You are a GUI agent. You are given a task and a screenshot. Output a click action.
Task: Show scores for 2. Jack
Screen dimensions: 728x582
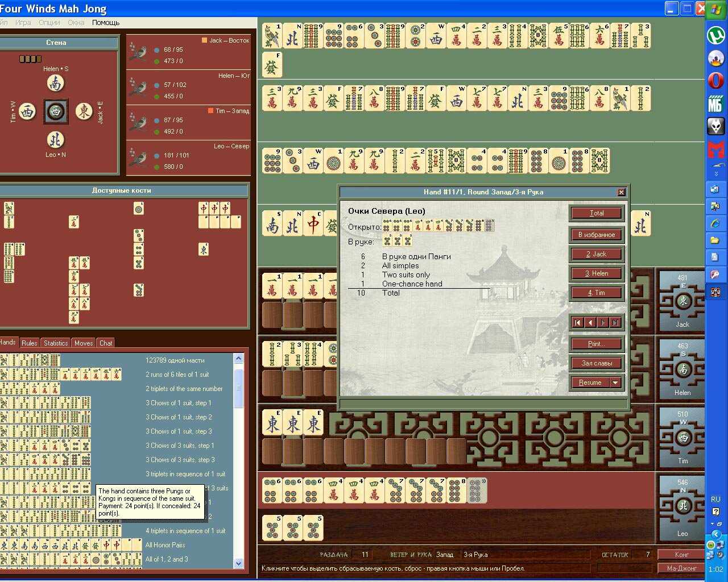[597, 254]
